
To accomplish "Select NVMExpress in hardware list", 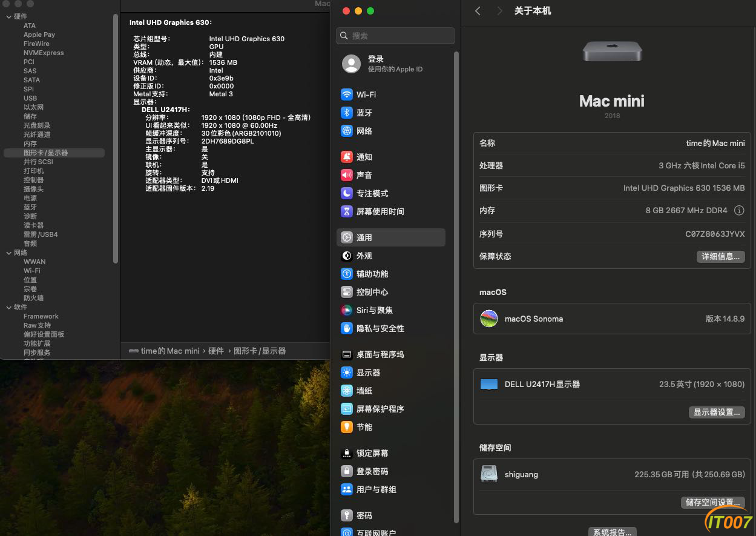I will click(44, 53).
